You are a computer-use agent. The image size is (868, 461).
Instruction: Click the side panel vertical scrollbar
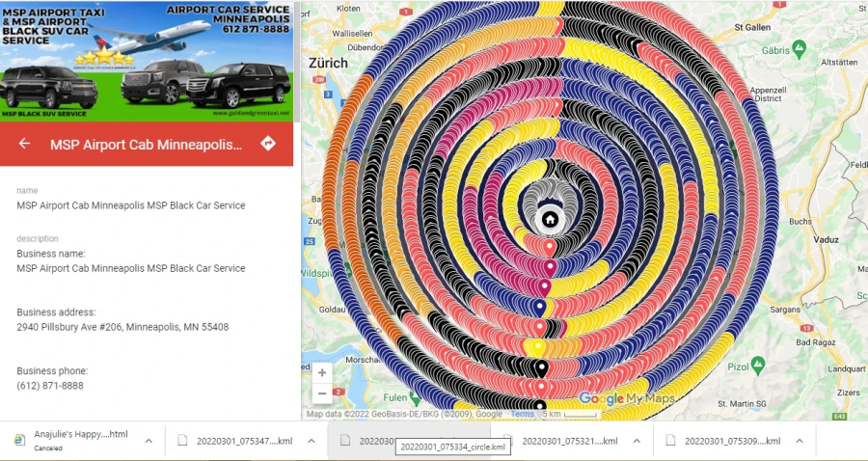tap(297, 61)
